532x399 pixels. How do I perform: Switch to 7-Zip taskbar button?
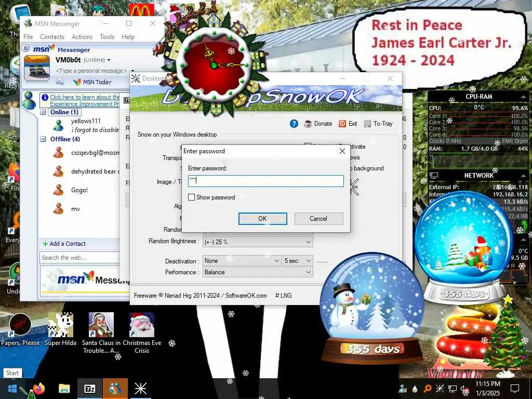pyautogui.click(x=89, y=389)
